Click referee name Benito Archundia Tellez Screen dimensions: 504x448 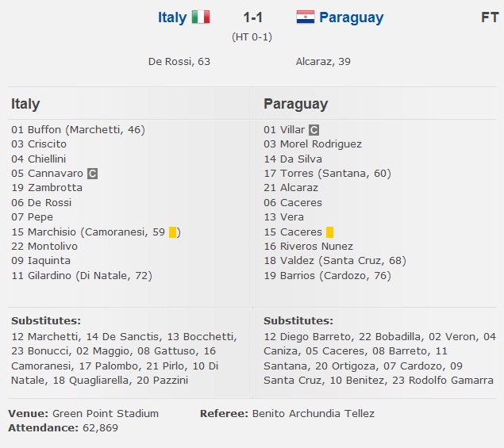(313, 413)
